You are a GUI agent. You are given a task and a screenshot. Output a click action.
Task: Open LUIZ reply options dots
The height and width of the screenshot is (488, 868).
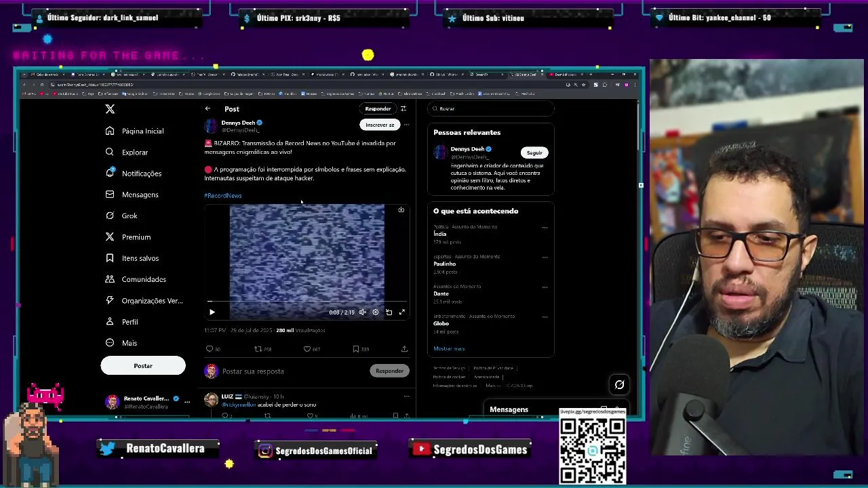(407, 396)
